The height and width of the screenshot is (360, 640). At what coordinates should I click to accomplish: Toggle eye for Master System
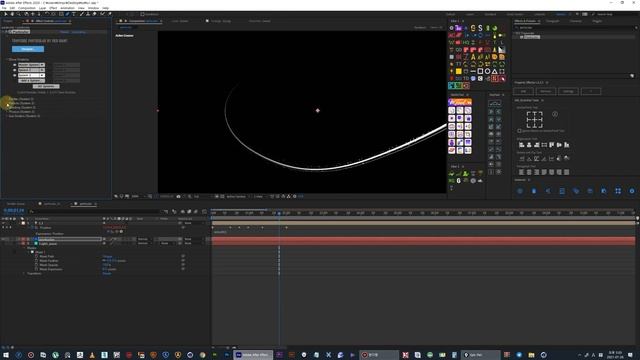[x=15, y=65]
